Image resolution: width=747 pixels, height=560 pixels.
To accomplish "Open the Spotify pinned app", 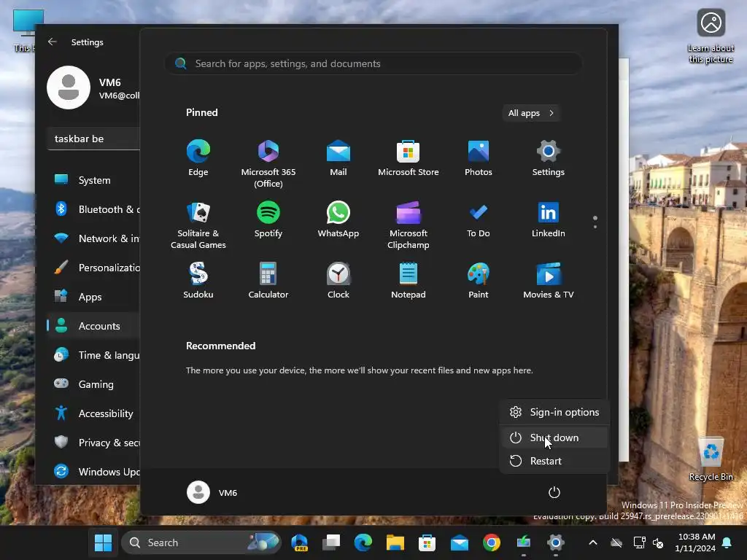I will (268, 219).
